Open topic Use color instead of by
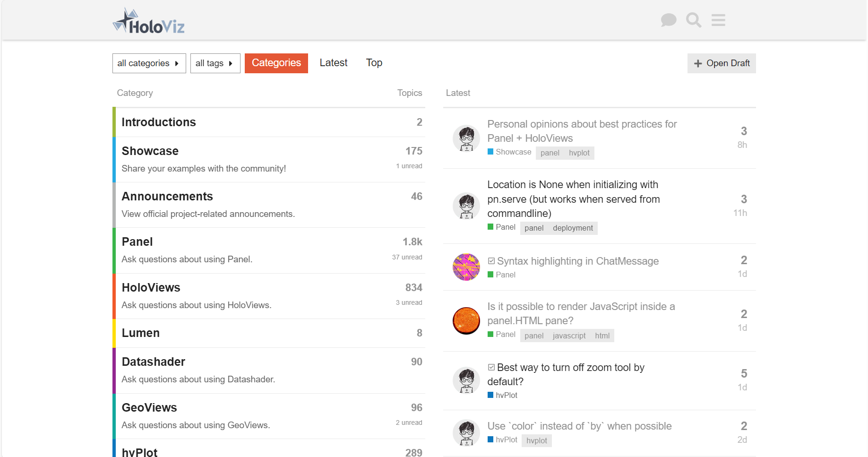The image size is (868, 457). [x=579, y=426]
